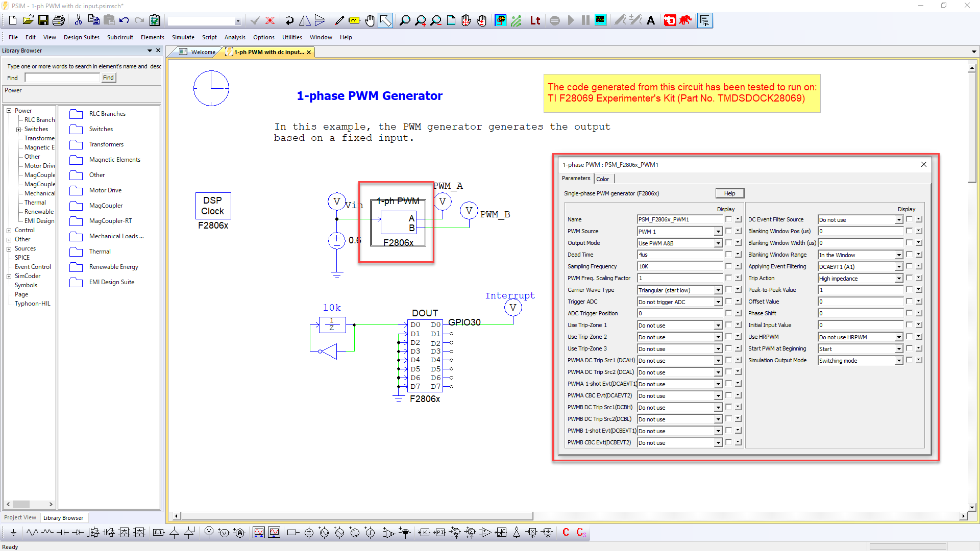Viewport: 980px width, 551px height.
Task: Activate the wire drawing pencil tool
Action: point(339,20)
